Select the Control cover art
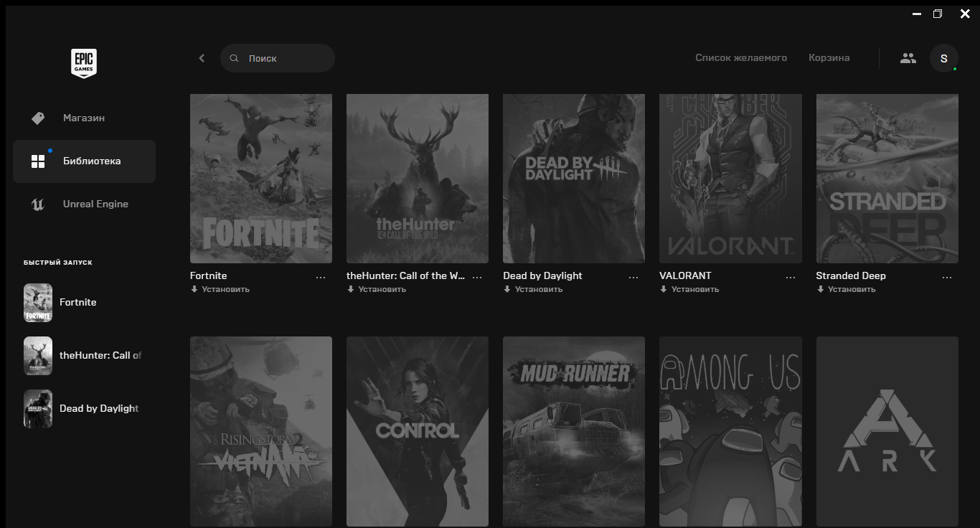Screen dimensions: 980x528 click(418, 431)
